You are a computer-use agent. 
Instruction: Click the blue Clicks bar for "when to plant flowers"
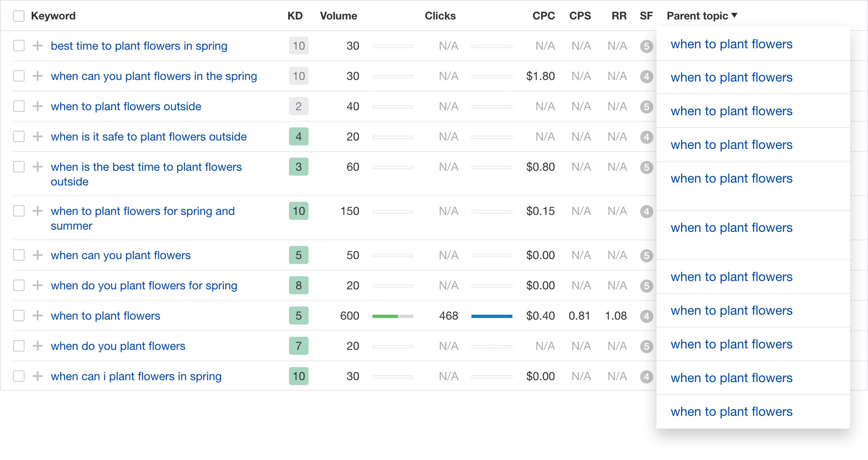point(492,316)
